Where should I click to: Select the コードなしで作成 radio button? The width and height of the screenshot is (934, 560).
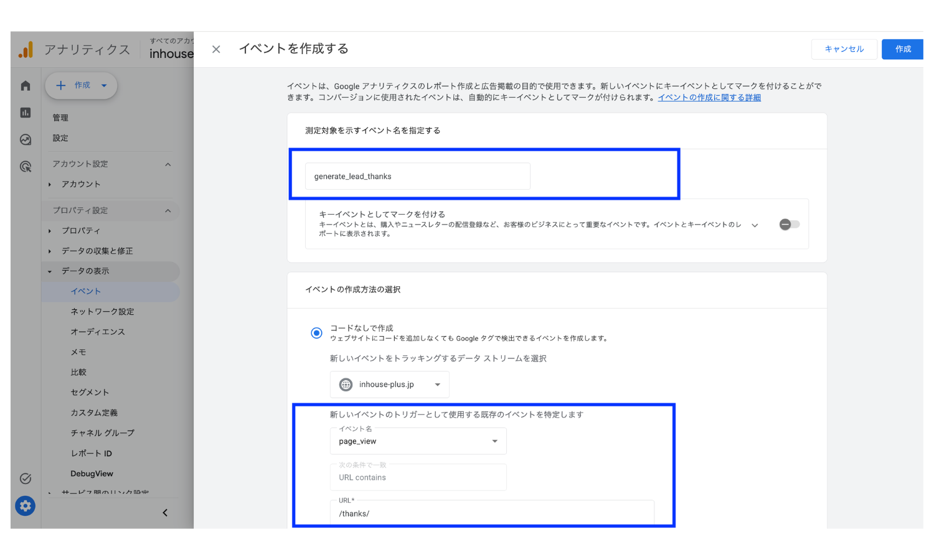tap(316, 333)
